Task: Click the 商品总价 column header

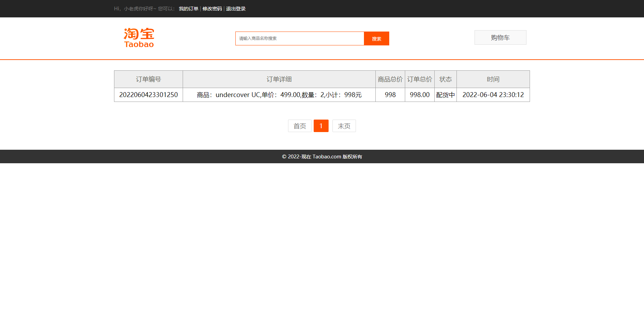Action: click(390, 79)
